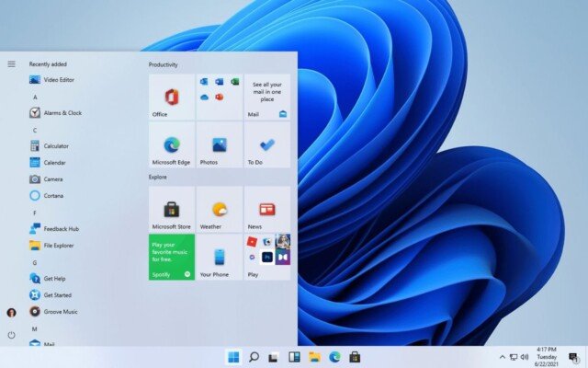Open the To Do tile
Viewport: 588px width, 368px height.
point(267,145)
